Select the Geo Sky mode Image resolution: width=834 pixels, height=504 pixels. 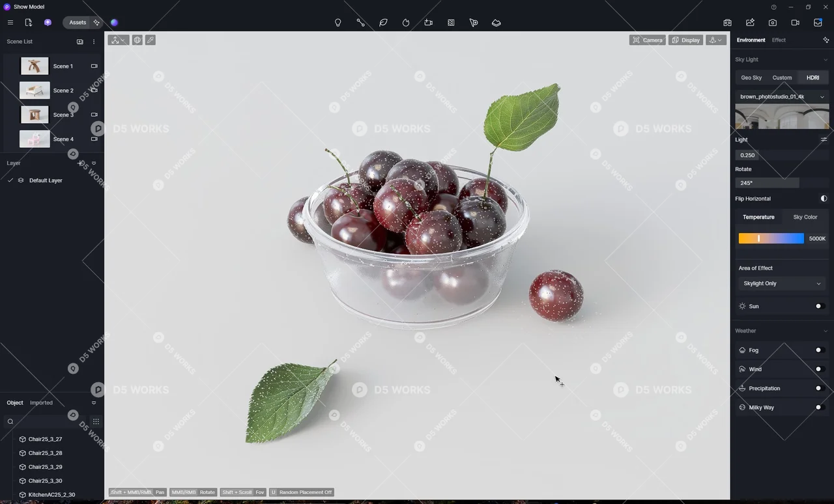tap(751, 77)
